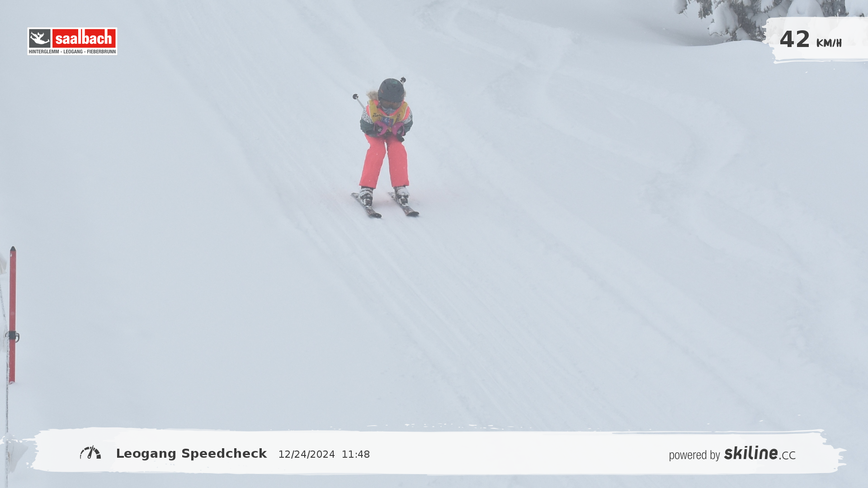Click the Saalbach resort logo
The image size is (868, 488).
[x=72, y=41]
